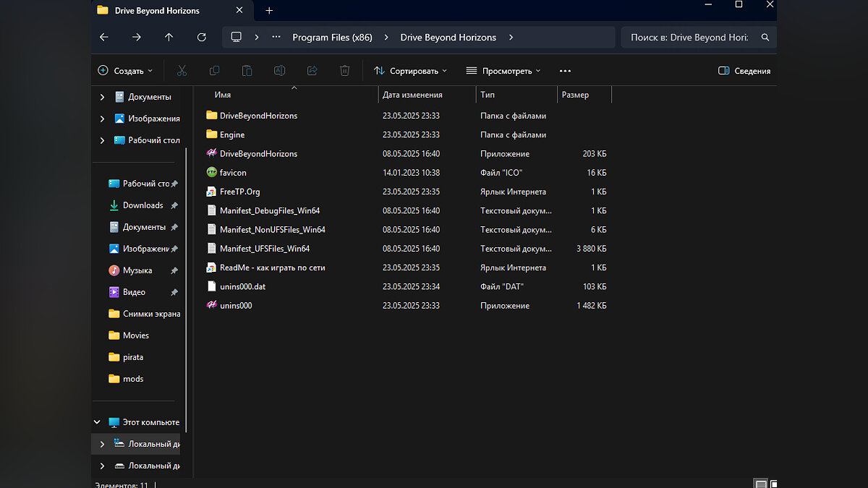Click the Cut scissors icon in toolbar

pos(182,71)
